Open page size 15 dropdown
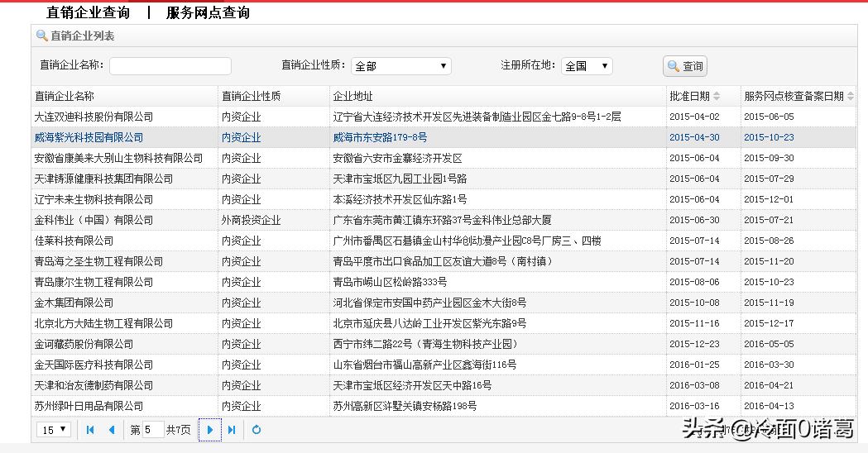This screenshot has height=453, width=868. pyautogui.click(x=54, y=430)
